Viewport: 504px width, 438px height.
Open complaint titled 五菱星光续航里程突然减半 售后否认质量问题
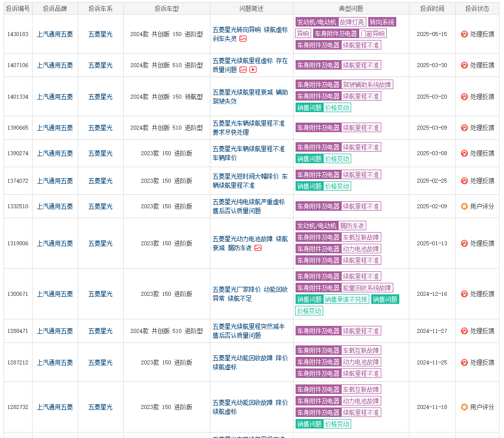pyautogui.click(x=248, y=331)
